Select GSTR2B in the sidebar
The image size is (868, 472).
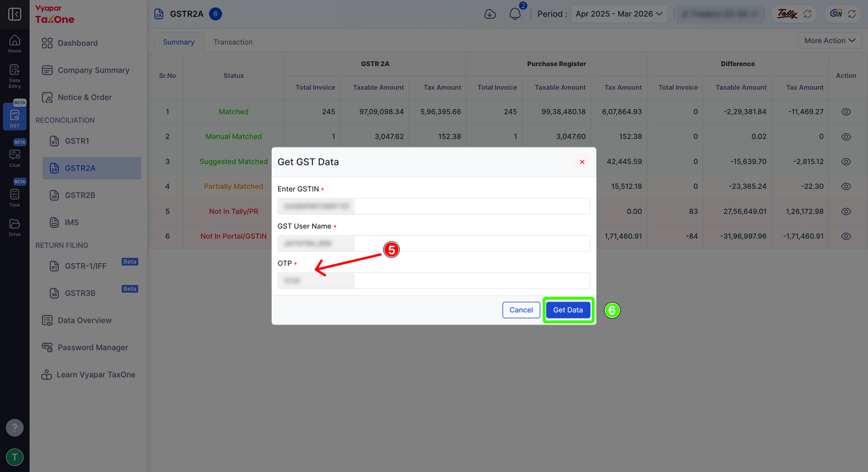(80, 195)
